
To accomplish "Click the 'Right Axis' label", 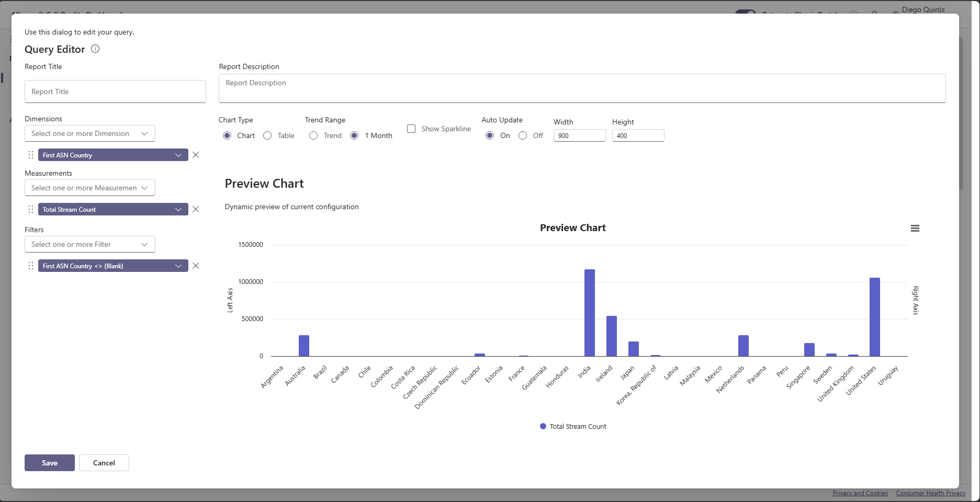I will pos(916,300).
